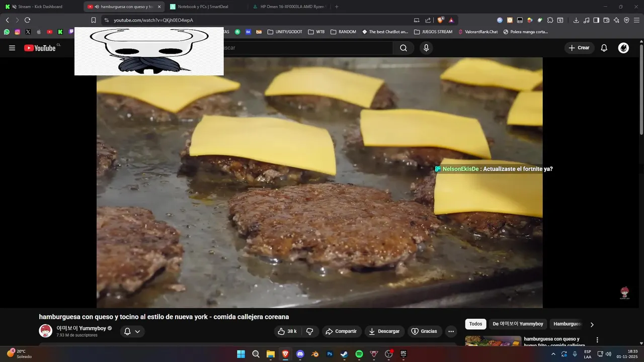Image resolution: width=644 pixels, height=362 pixels.
Task: Open the browser downloads icon
Action: (x=576, y=20)
